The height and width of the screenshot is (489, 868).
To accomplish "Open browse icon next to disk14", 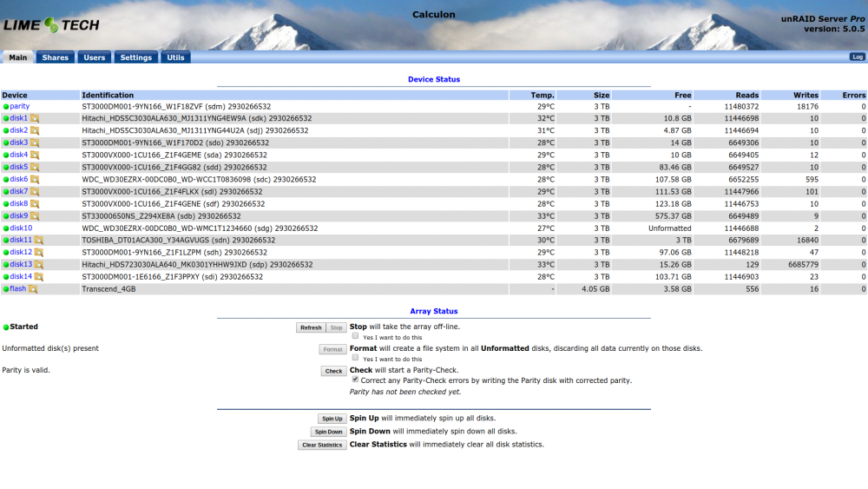I will point(39,277).
